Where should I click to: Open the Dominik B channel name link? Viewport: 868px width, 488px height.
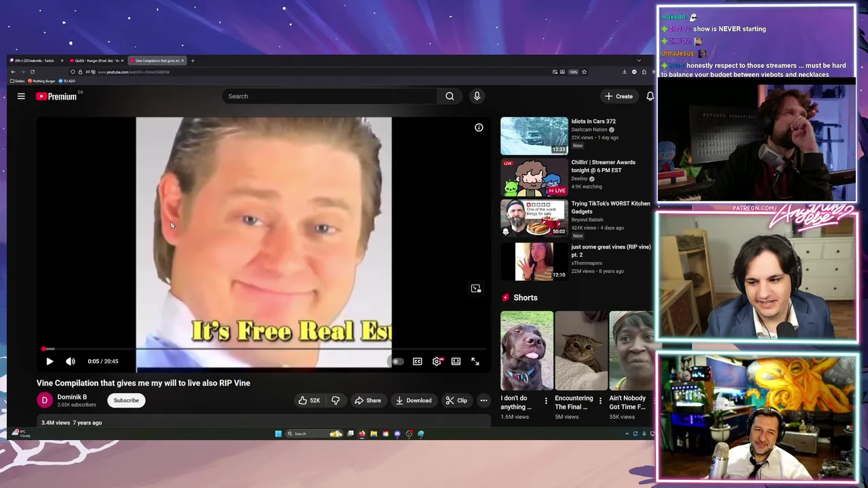pyautogui.click(x=72, y=397)
